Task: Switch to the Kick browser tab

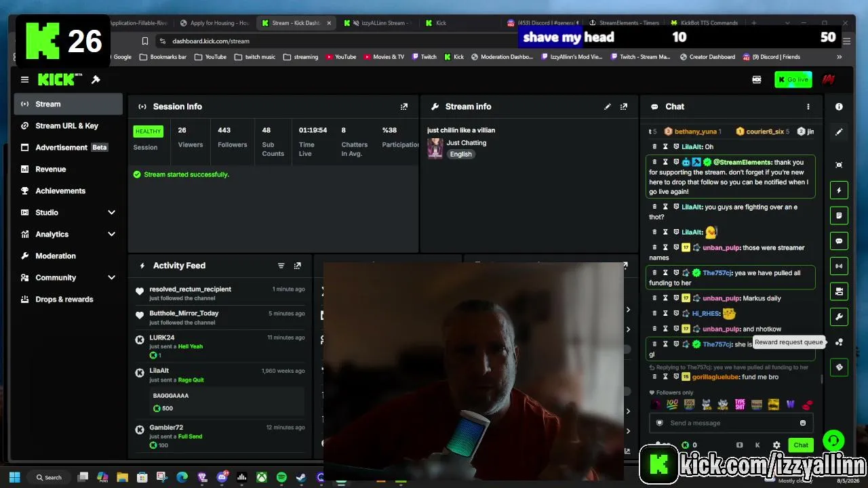Action: (460, 23)
